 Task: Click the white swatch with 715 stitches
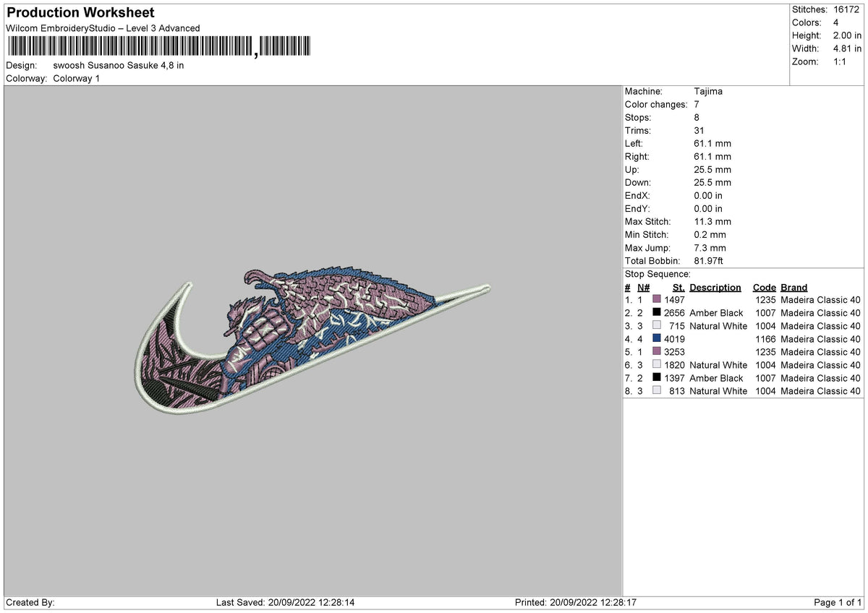657,326
